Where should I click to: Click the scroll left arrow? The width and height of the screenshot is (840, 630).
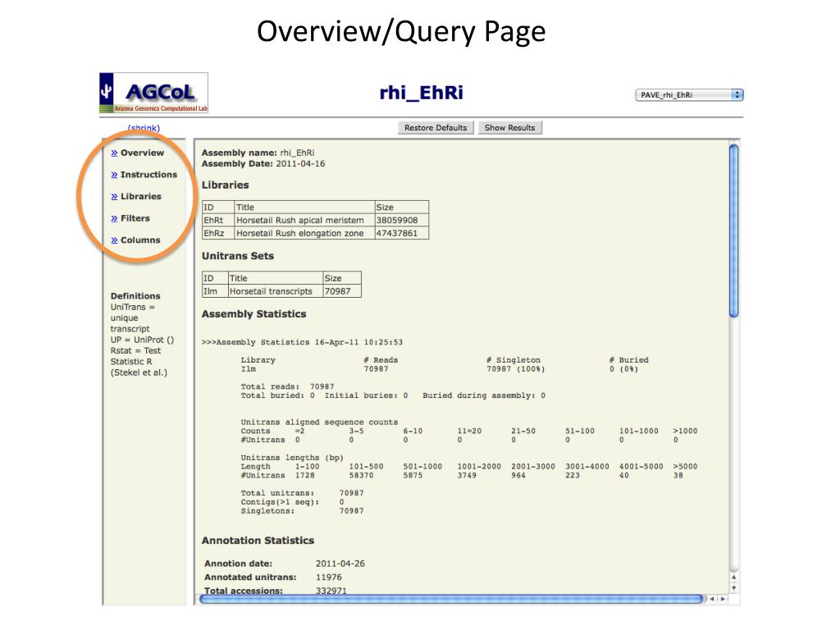pyautogui.click(x=713, y=599)
